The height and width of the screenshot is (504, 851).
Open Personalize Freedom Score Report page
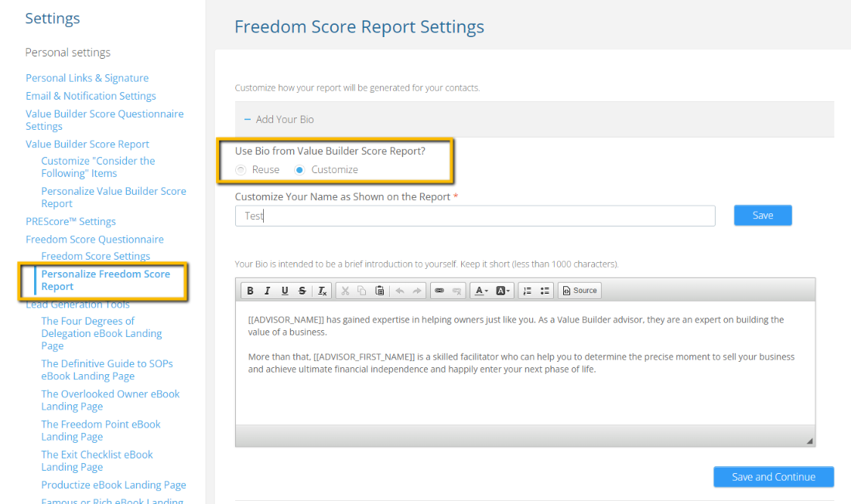click(x=106, y=280)
